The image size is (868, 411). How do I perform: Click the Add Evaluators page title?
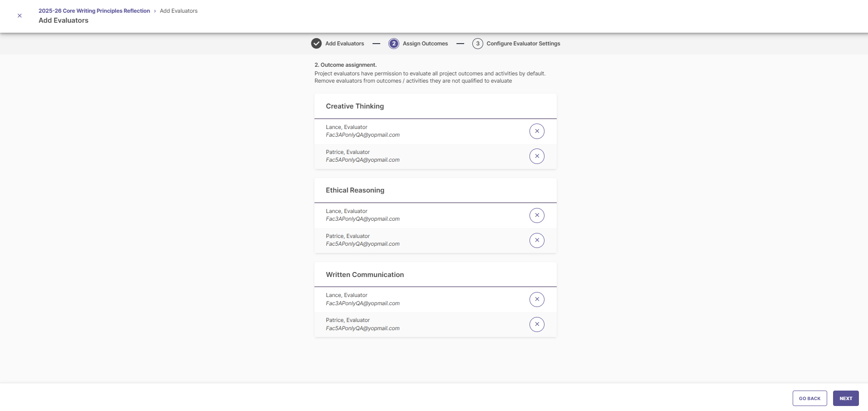[64, 20]
